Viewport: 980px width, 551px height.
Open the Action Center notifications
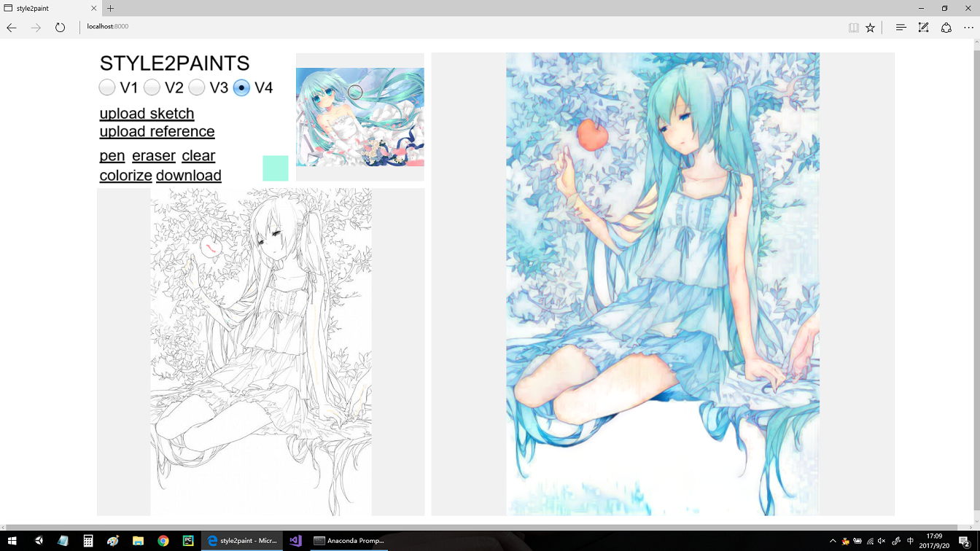point(964,541)
